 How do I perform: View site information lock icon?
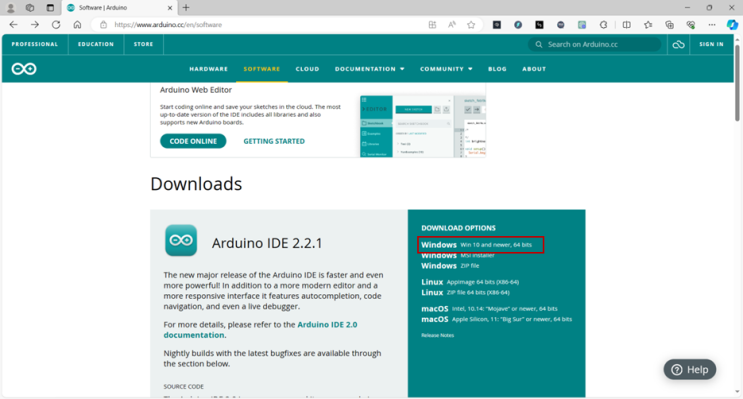(103, 25)
